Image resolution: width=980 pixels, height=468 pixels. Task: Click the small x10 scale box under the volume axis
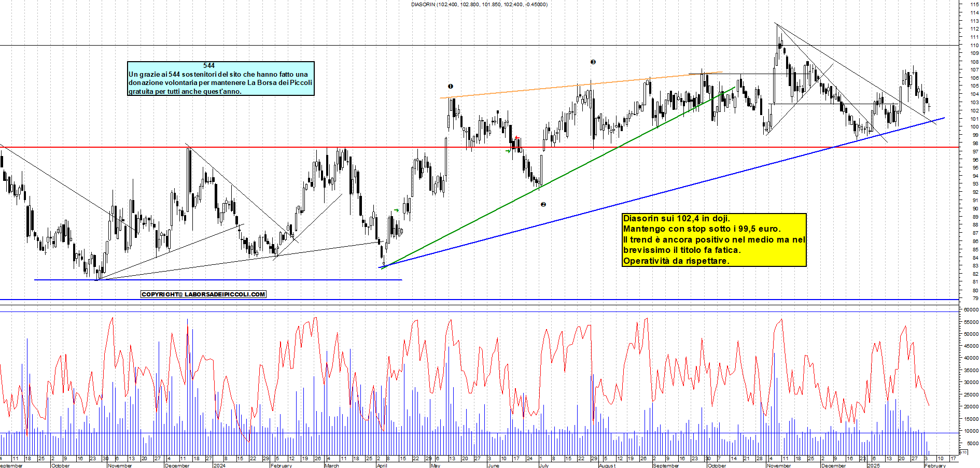tap(964, 452)
